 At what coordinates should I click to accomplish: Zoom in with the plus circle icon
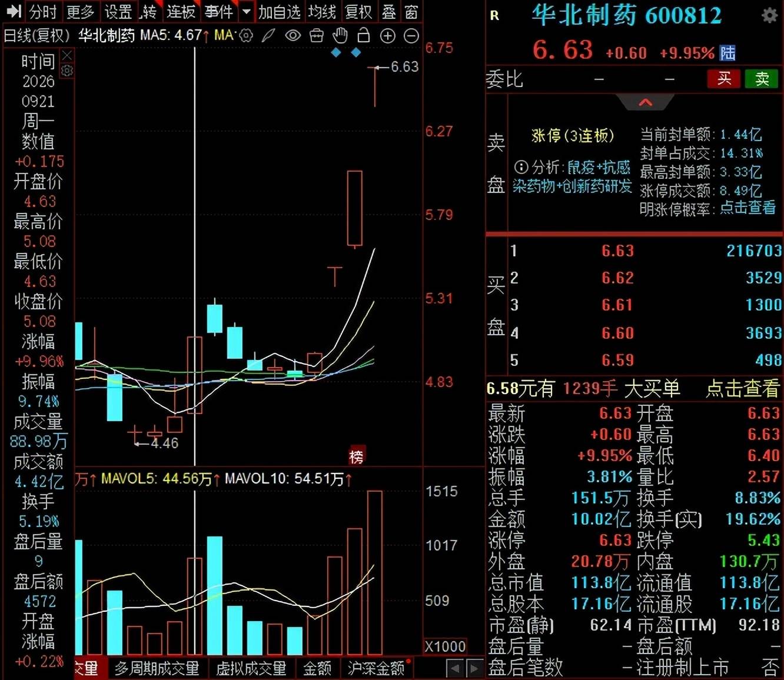pyautogui.click(x=387, y=36)
